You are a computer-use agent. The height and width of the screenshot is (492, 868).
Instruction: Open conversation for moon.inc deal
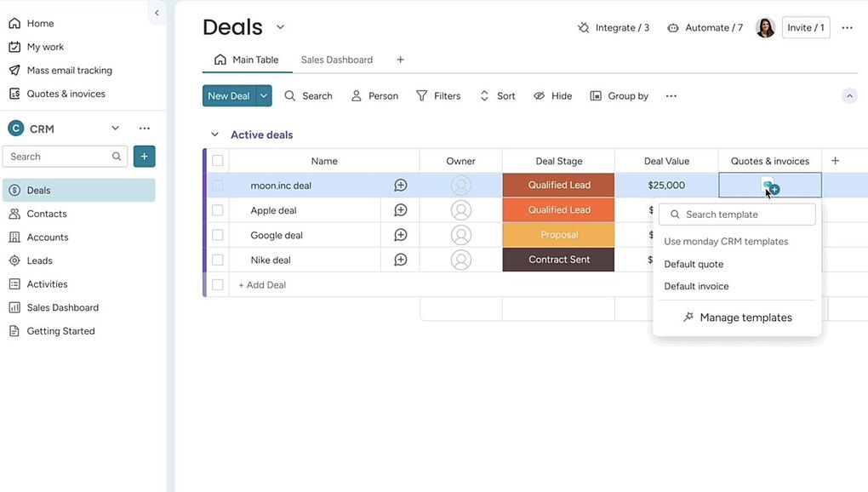coord(400,186)
